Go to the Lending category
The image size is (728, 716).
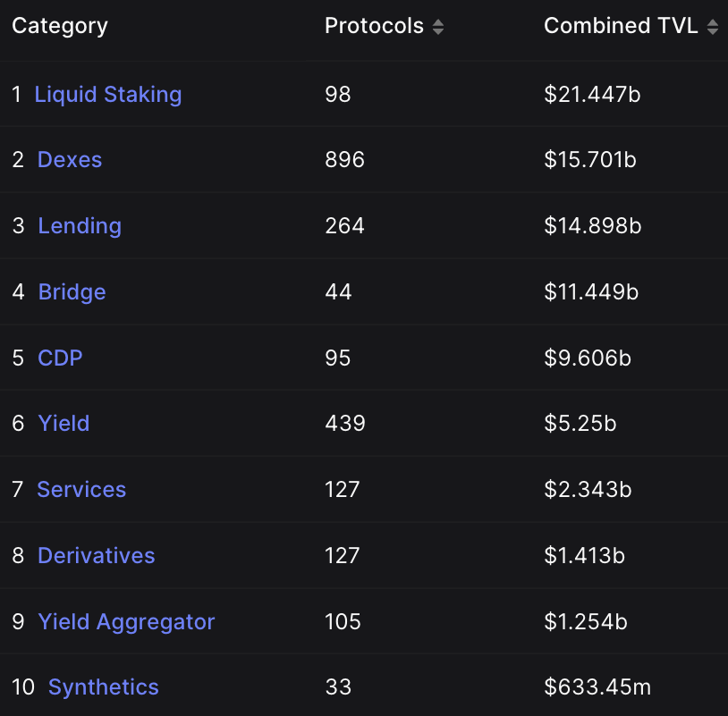[80, 226]
